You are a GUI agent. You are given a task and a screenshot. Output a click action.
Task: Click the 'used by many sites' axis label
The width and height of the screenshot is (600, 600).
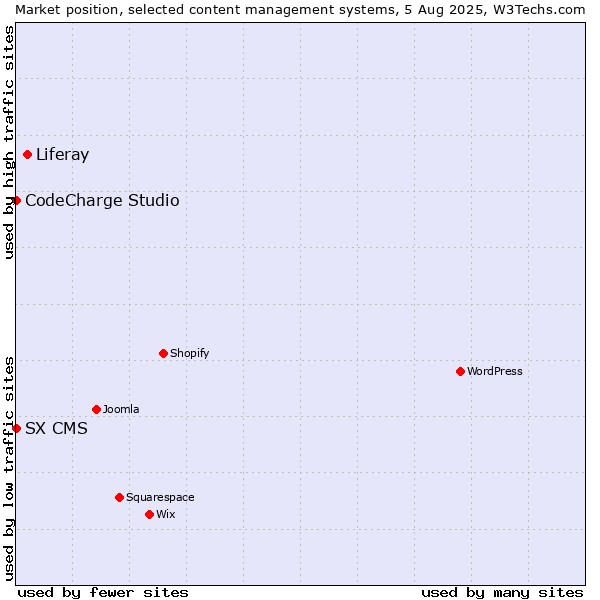tap(502, 593)
